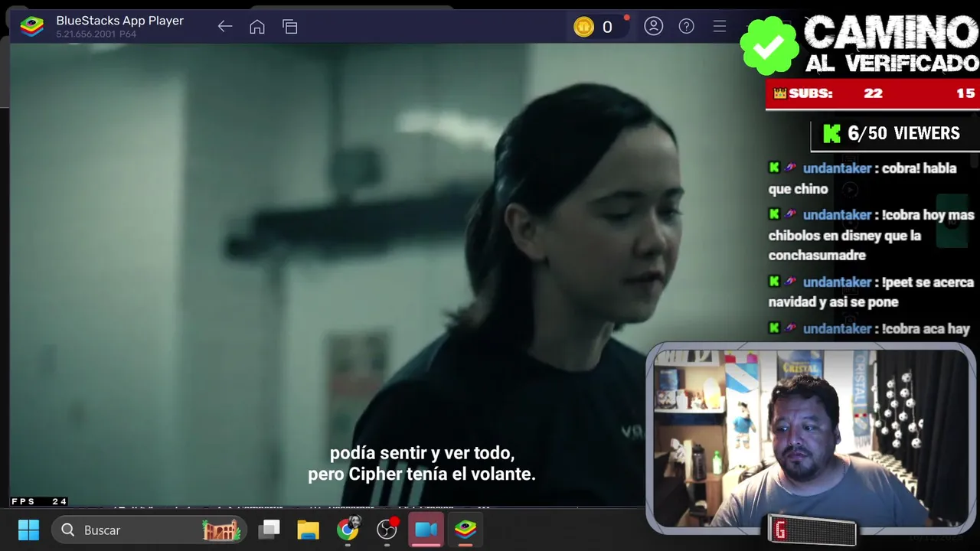This screenshot has height=551, width=980.
Task: Open Task View on the taskbar
Action: click(x=269, y=530)
